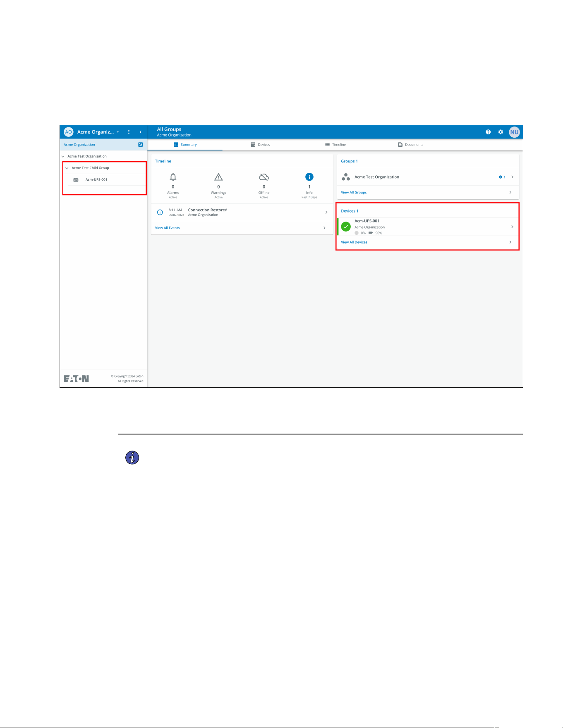Click the chevron next to View All Devices

(x=510, y=242)
